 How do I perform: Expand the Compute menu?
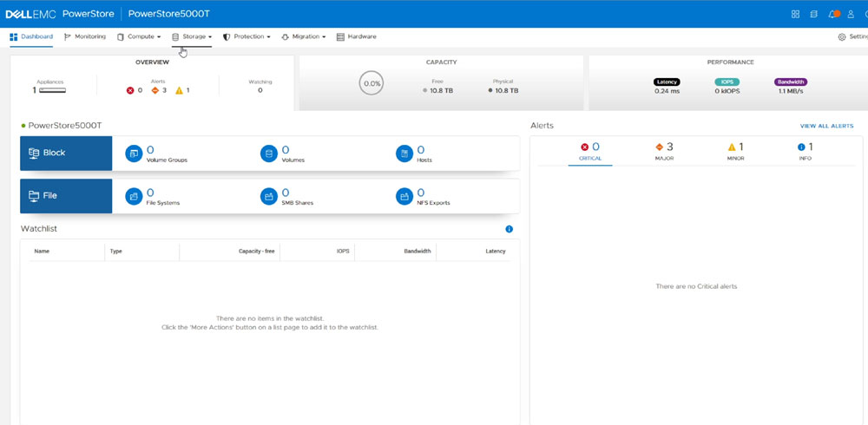click(138, 36)
